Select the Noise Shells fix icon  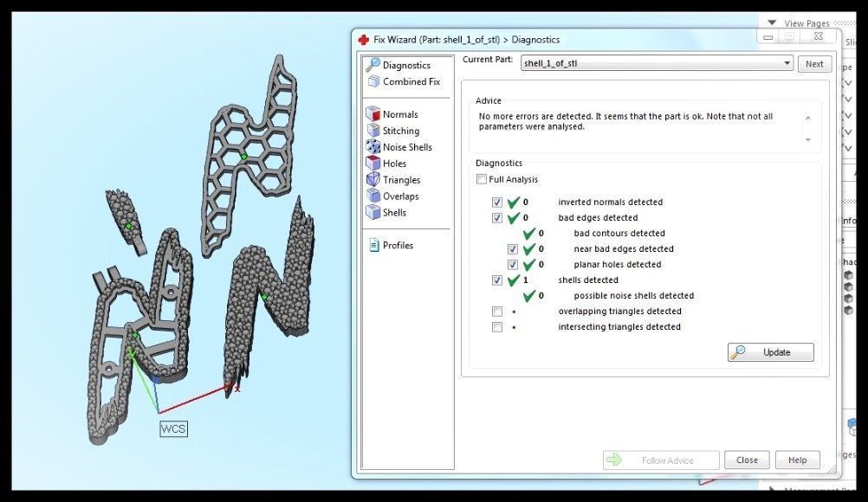tap(373, 146)
